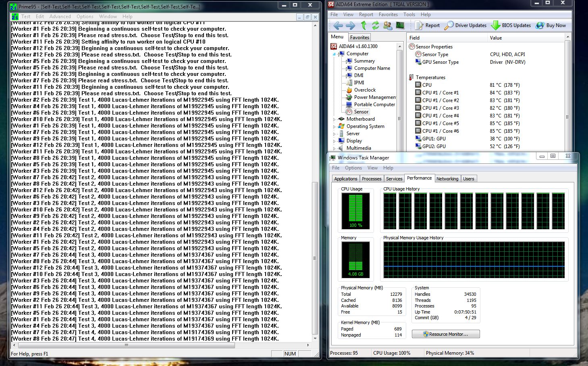Click Prime95 horizontal scrollbar thumb

[126, 345]
